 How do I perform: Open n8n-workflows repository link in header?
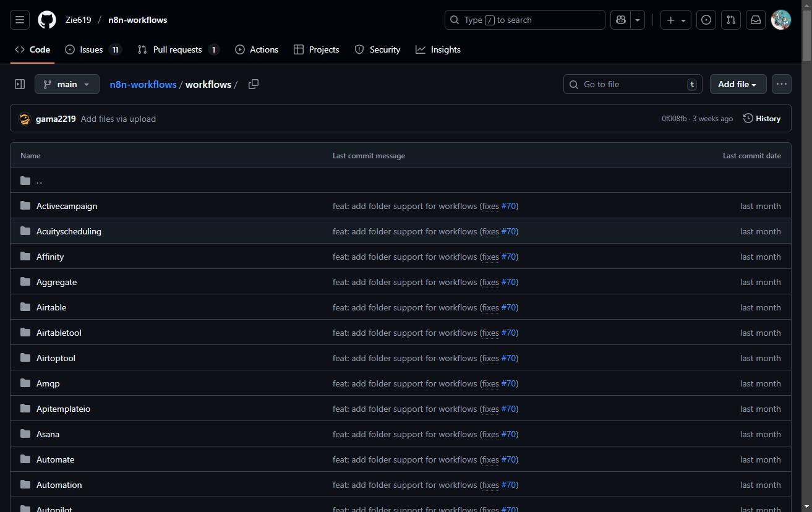click(138, 20)
